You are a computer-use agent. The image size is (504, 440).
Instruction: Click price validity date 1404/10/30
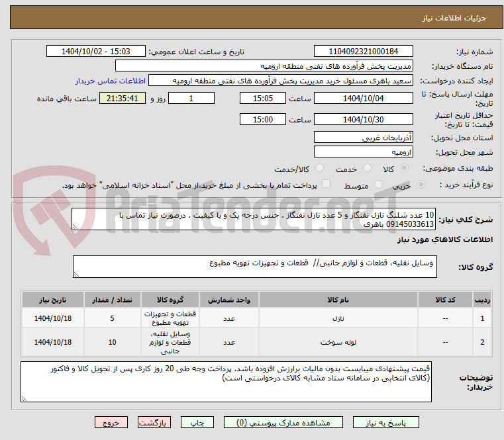(363, 119)
